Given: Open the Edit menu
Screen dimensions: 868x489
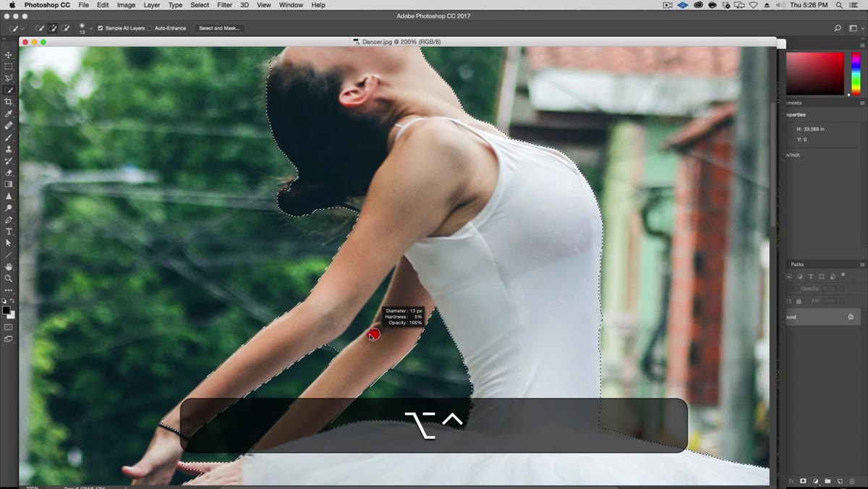Looking at the screenshot, I should (103, 5).
